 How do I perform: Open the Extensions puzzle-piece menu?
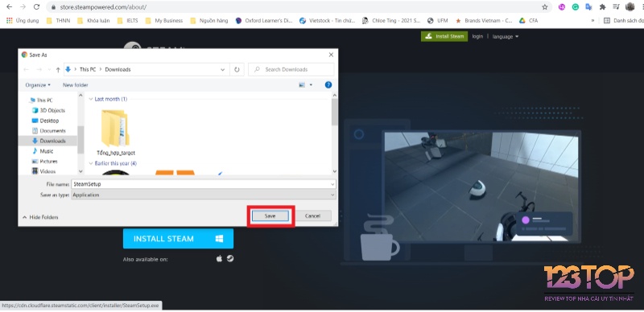pos(602,7)
